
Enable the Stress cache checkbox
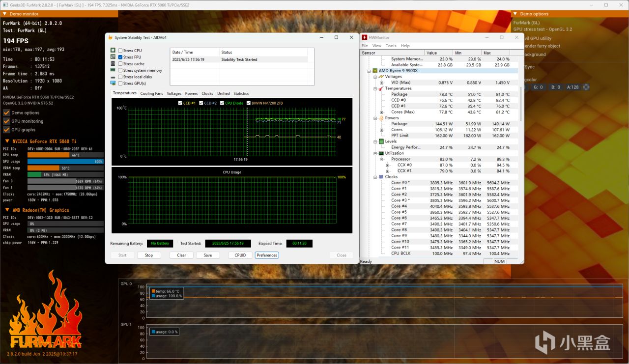tap(120, 64)
